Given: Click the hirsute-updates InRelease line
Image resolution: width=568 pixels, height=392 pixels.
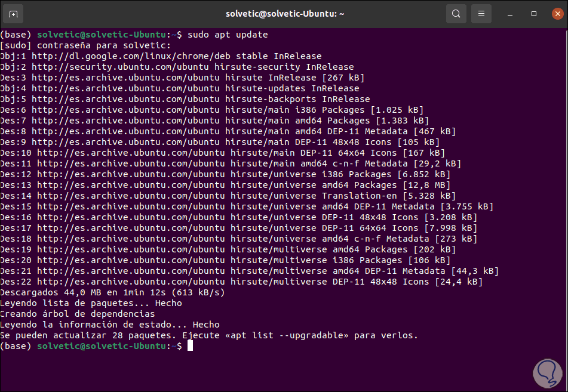Looking at the screenshot, I should click(180, 88).
